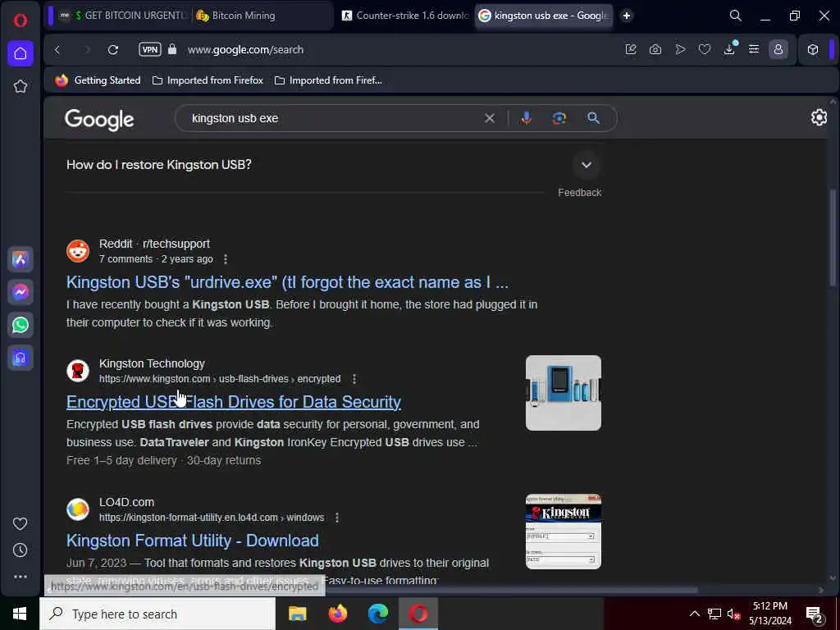Viewport: 840px width, 630px height.
Task: Open the music player sidebar icon
Action: (x=21, y=358)
